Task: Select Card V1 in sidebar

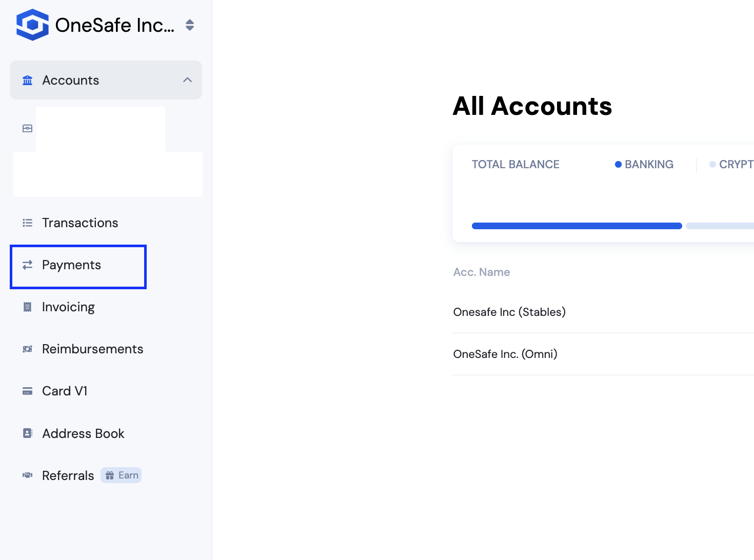Action: point(65,391)
